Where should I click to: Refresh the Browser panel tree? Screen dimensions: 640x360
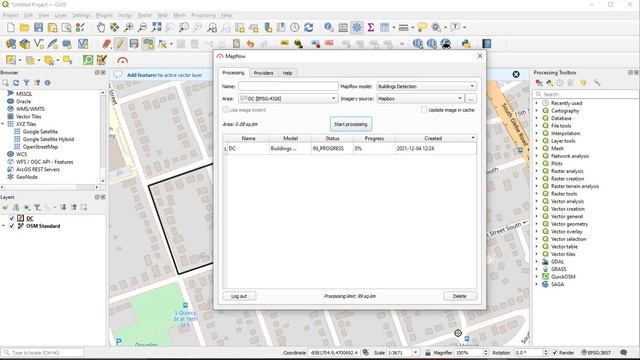[x=16, y=83]
